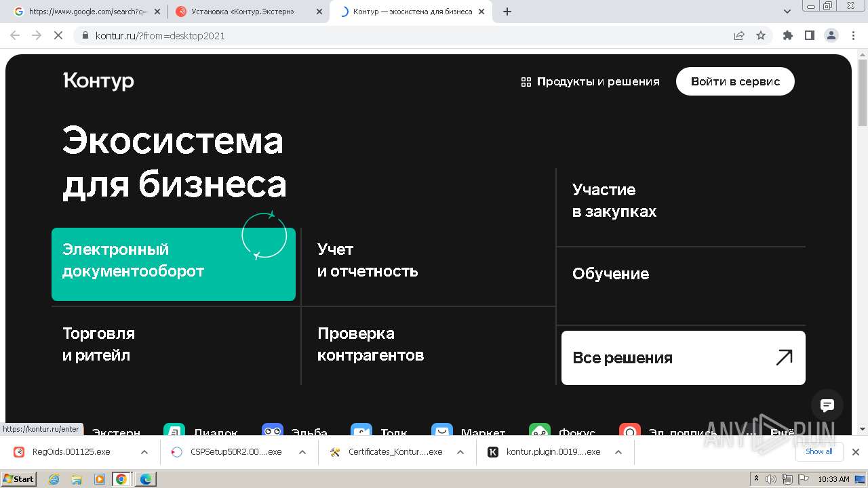Show hidden system tray icons

point(757,479)
